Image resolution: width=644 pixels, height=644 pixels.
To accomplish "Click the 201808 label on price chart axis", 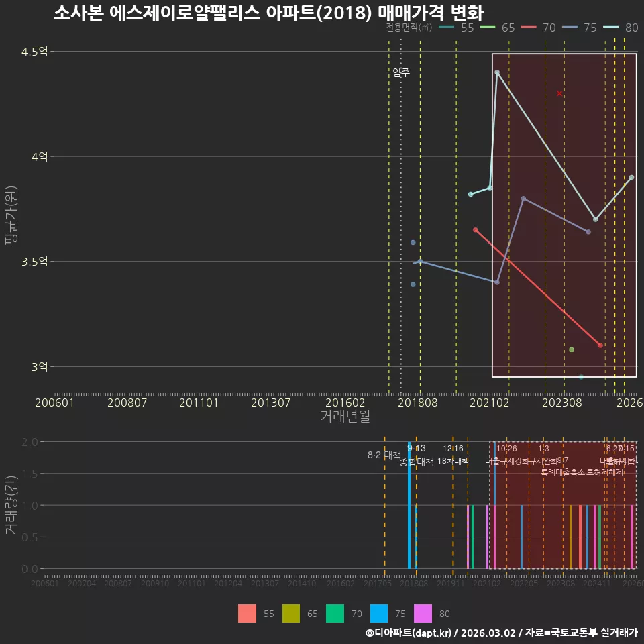I will 418,402.
